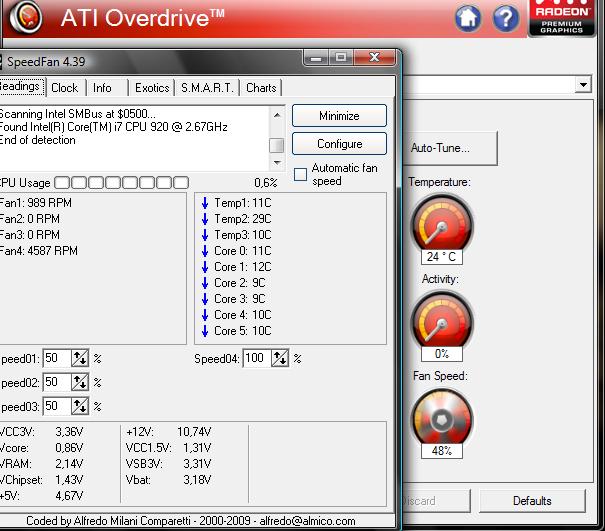The width and height of the screenshot is (605, 531).
Task: Select the 'Fan3: 0 RPM' reading
Action: tap(30, 235)
